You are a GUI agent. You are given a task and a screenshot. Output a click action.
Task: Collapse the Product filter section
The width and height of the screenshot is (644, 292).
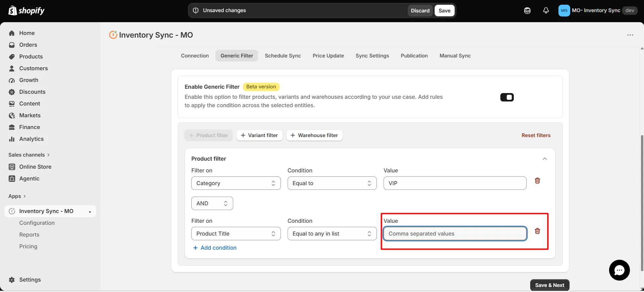(x=545, y=159)
